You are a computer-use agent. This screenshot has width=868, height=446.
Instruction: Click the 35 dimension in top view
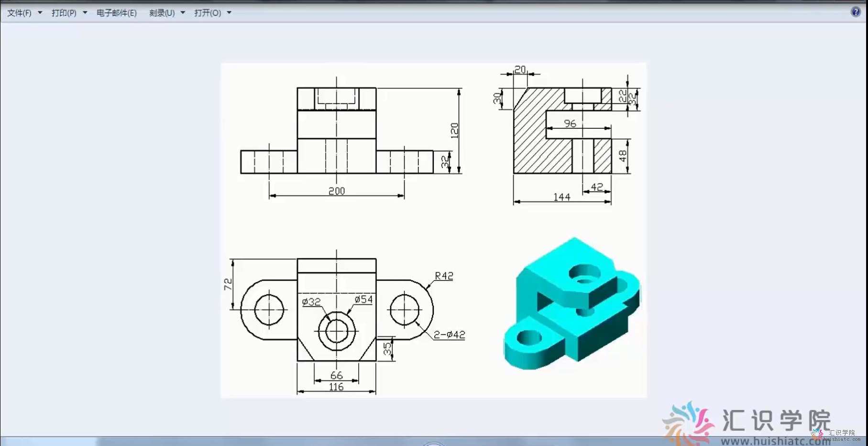coord(387,349)
